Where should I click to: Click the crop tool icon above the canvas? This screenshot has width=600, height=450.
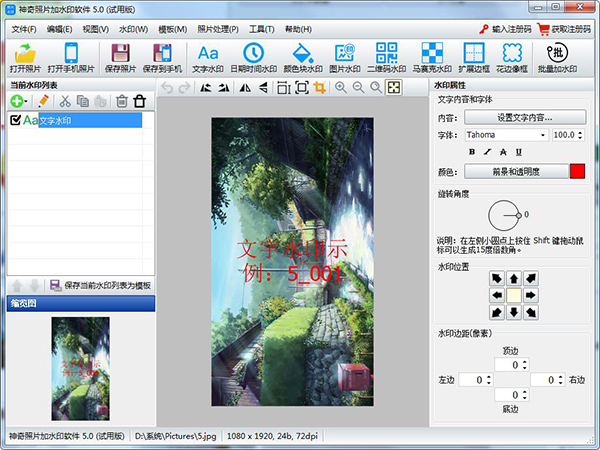click(320, 88)
